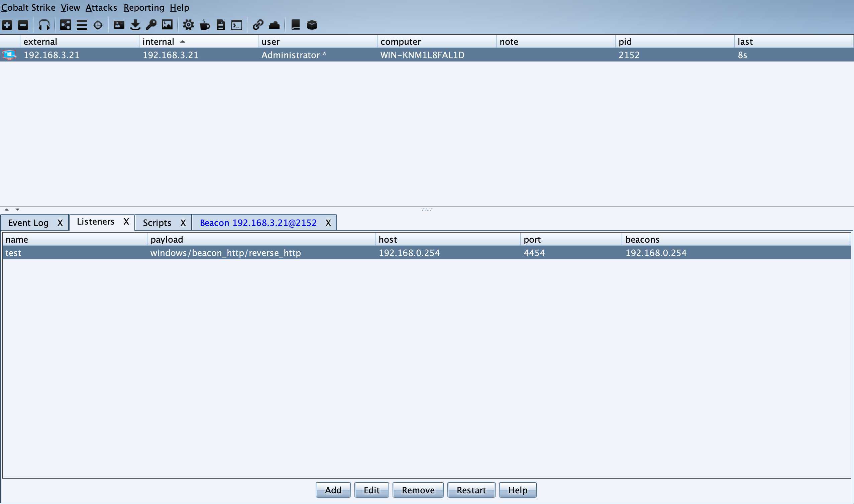Viewport: 854px width, 504px height.
Task: Switch to the Scripts tab
Action: [157, 223]
